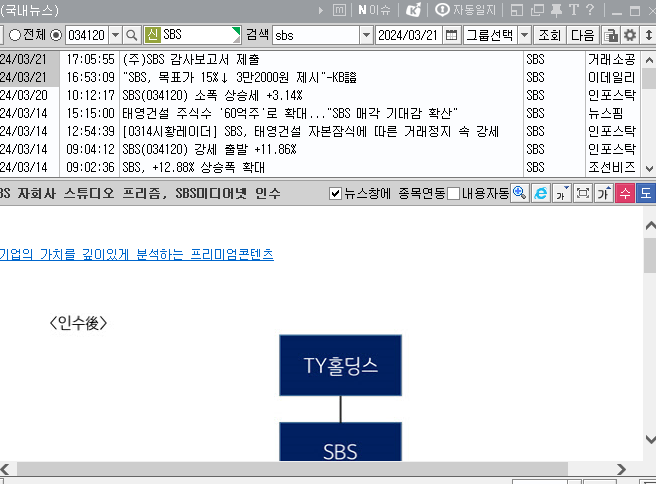656x484 pixels.
Task: Select the stock code radio button
Action: [56, 35]
